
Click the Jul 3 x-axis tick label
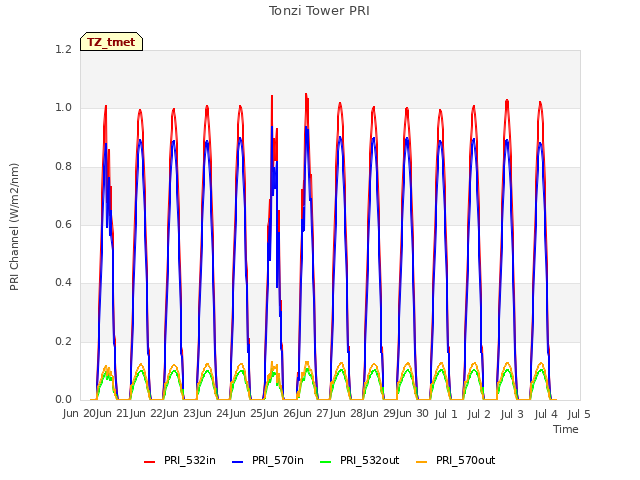click(x=512, y=414)
